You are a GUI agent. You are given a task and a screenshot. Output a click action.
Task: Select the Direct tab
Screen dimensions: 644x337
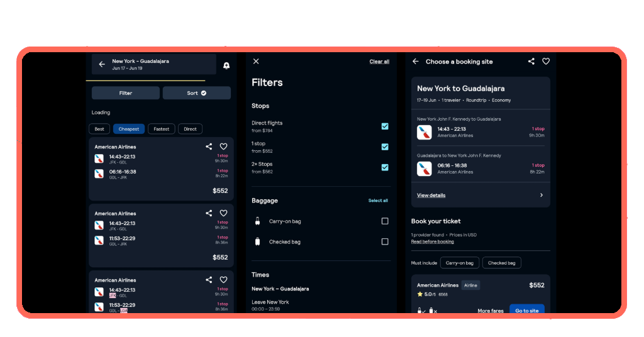[190, 129]
